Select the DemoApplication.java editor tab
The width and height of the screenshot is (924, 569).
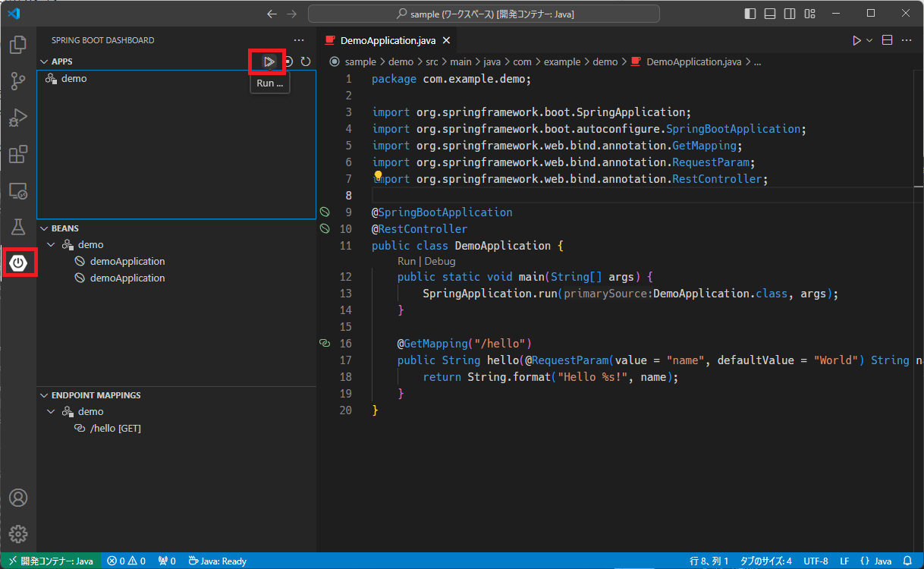click(387, 40)
